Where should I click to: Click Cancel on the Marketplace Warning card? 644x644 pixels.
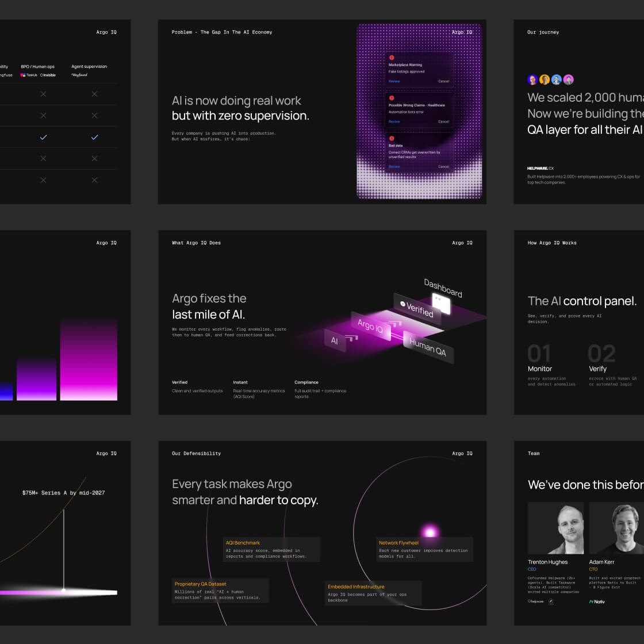(443, 81)
